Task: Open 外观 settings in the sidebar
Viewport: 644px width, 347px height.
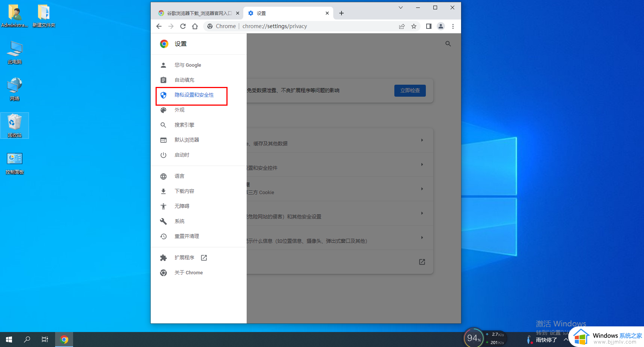Action: (180, 110)
